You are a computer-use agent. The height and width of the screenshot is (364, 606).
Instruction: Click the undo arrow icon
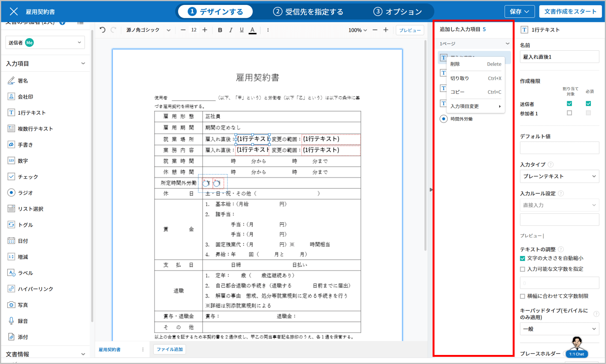coord(102,30)
